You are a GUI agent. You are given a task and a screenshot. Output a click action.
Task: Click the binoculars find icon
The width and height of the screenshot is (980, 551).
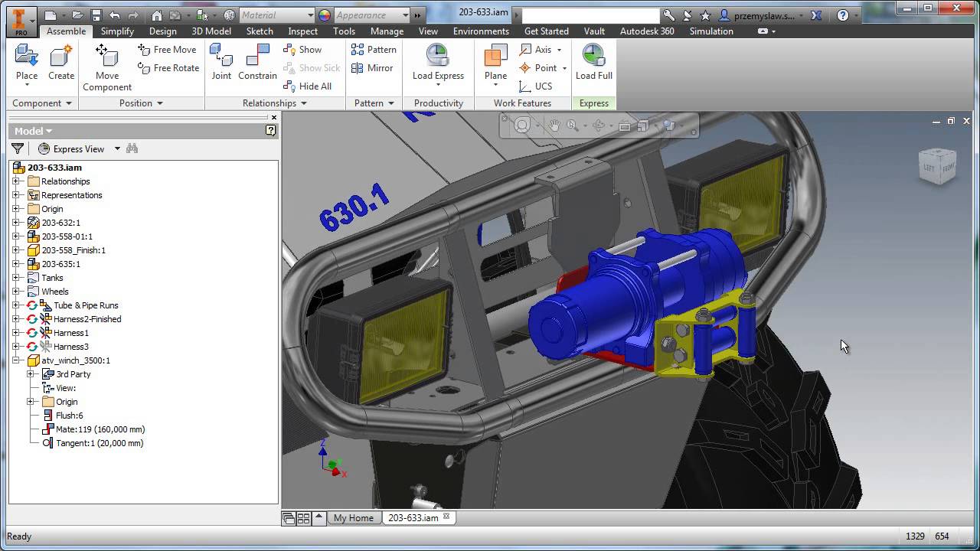(132, 148)
